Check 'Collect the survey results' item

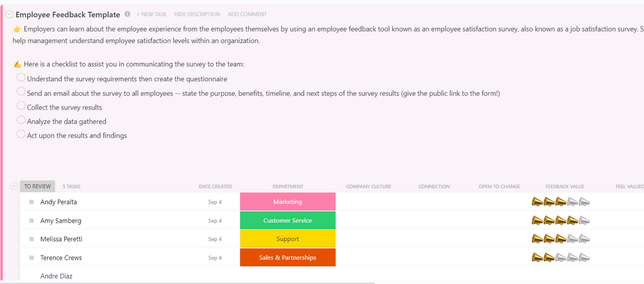(21, 106)
